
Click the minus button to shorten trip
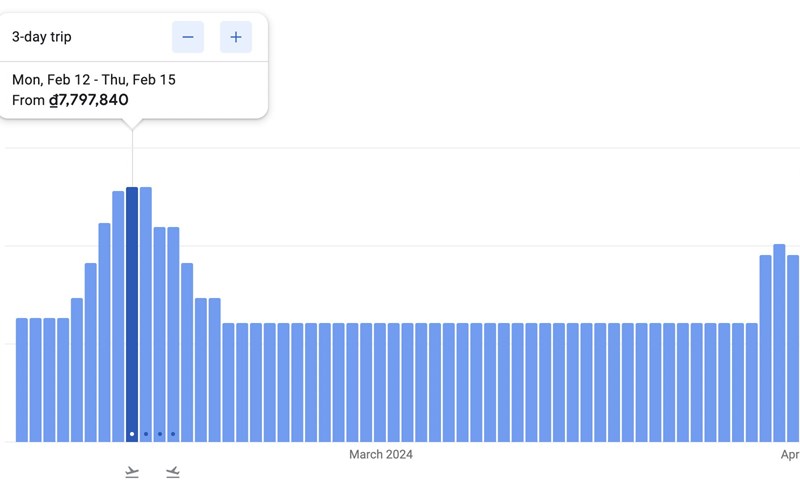[188, 37]
